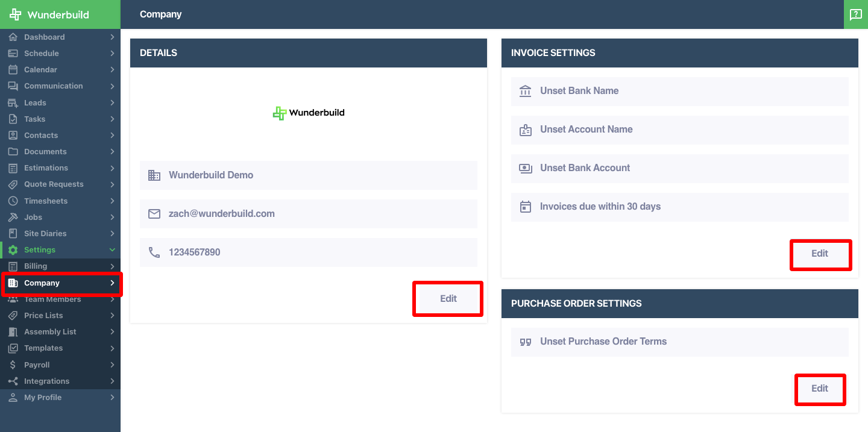Screen dimensions: 868x432
Task: Click the Price Lists tag icon
Action: click(13, 316)
